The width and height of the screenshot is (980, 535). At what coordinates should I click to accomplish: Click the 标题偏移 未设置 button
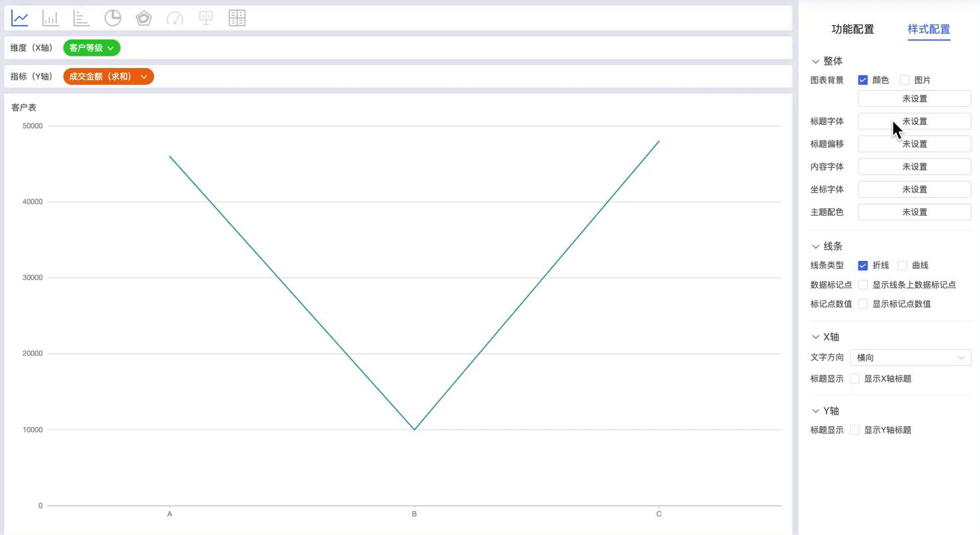click(x=915, y=144)
